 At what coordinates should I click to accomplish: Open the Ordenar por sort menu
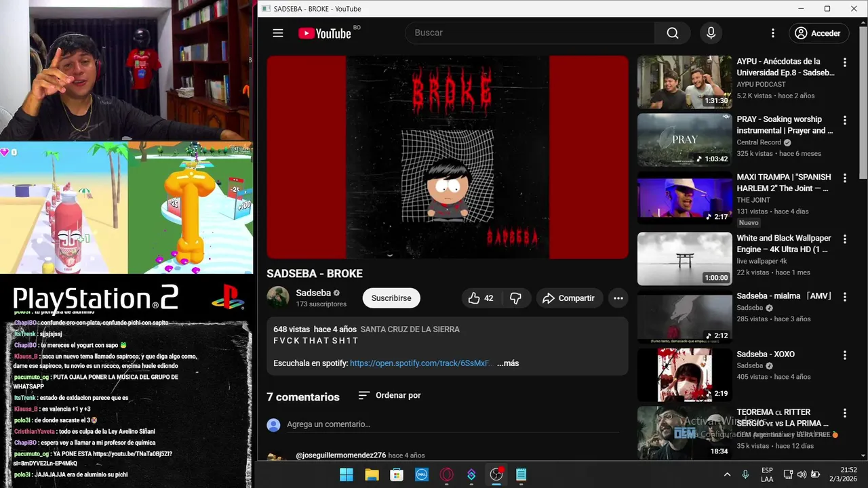[390, 395]
